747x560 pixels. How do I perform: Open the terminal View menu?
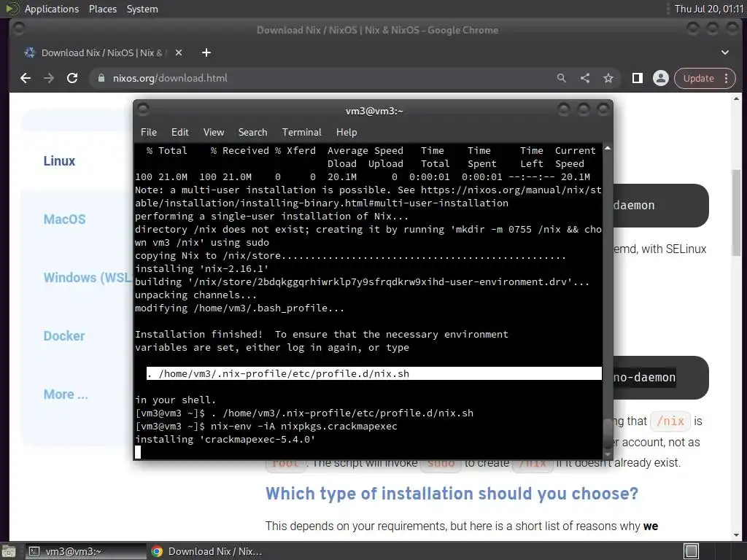(214, 133)
